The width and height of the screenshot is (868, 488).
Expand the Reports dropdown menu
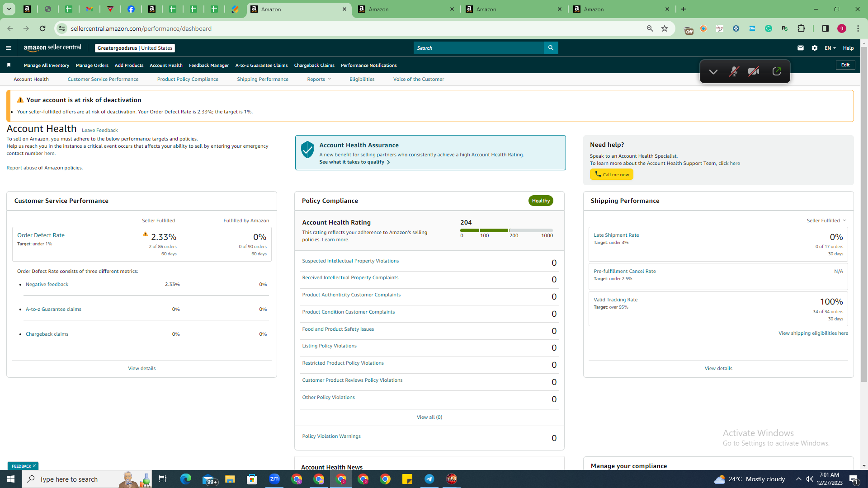click(319, 79)
